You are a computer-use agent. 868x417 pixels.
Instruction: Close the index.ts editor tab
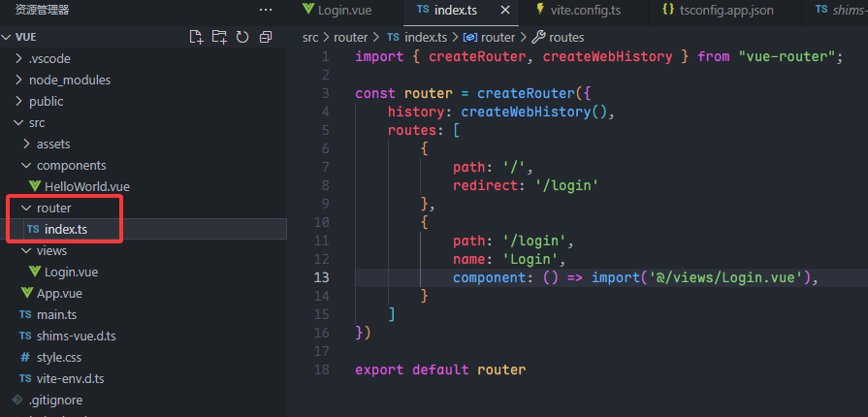tap(505, 10)
